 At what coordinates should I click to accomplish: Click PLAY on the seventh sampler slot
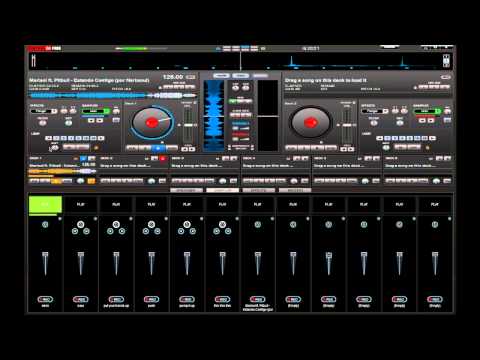click(x=258, y=204)
